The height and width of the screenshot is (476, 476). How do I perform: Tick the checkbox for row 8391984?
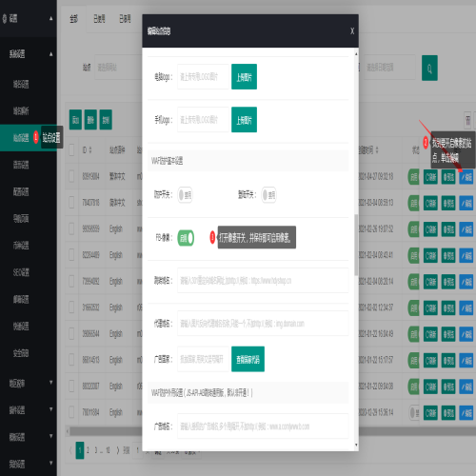click(x=71, y=176)
